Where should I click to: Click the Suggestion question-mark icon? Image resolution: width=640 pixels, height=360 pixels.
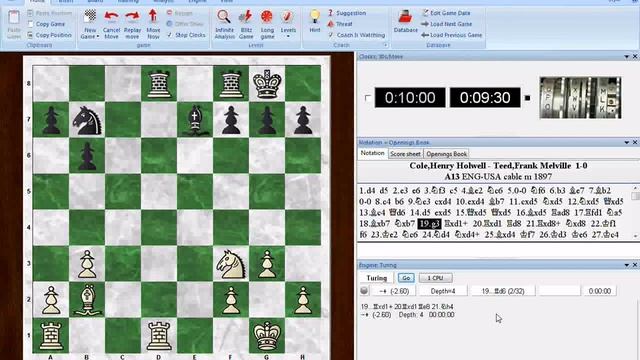click(x=331, y=13)
